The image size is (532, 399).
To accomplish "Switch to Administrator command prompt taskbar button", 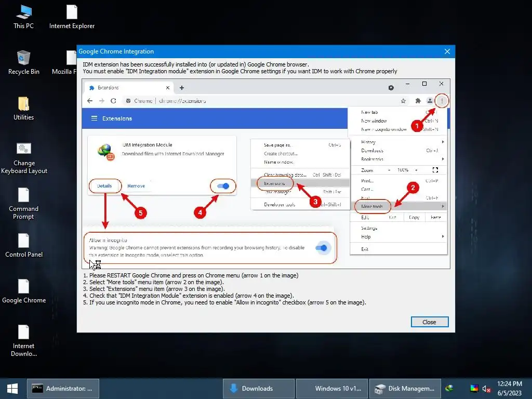I will pyautogui.click(x=63, y=389).
